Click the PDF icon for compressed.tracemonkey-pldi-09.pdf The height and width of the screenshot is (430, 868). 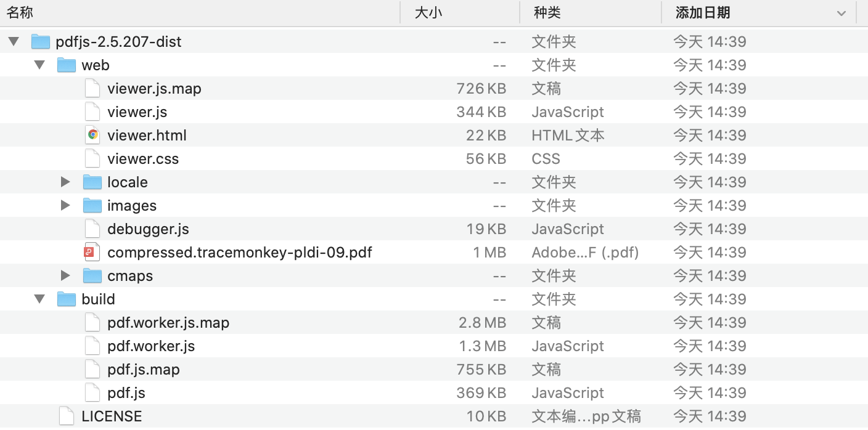click(92, 252)
